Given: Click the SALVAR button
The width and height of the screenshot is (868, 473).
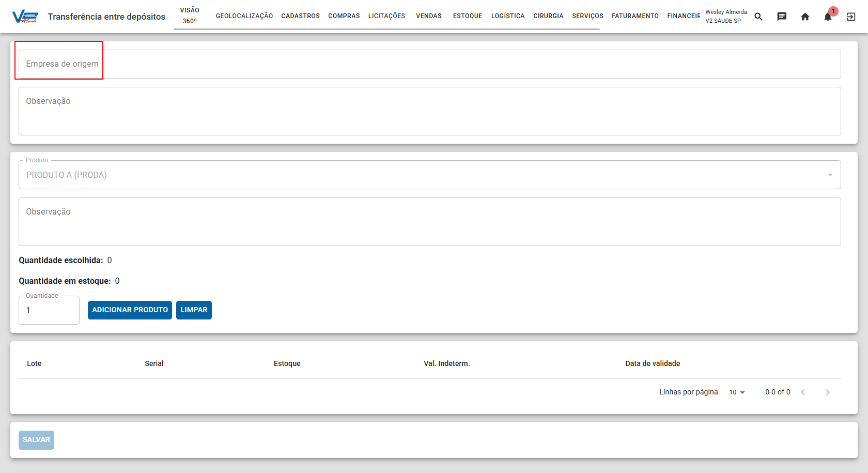Looking at the screenshot, I should [36, 440].
